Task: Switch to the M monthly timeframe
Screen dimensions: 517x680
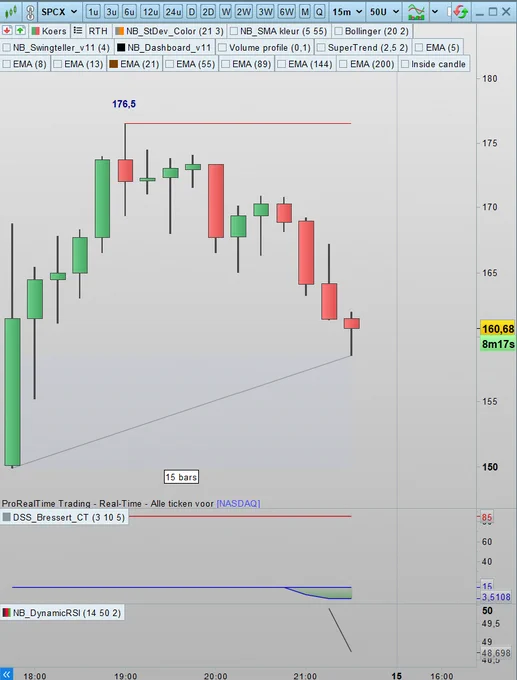Action: 305,12
